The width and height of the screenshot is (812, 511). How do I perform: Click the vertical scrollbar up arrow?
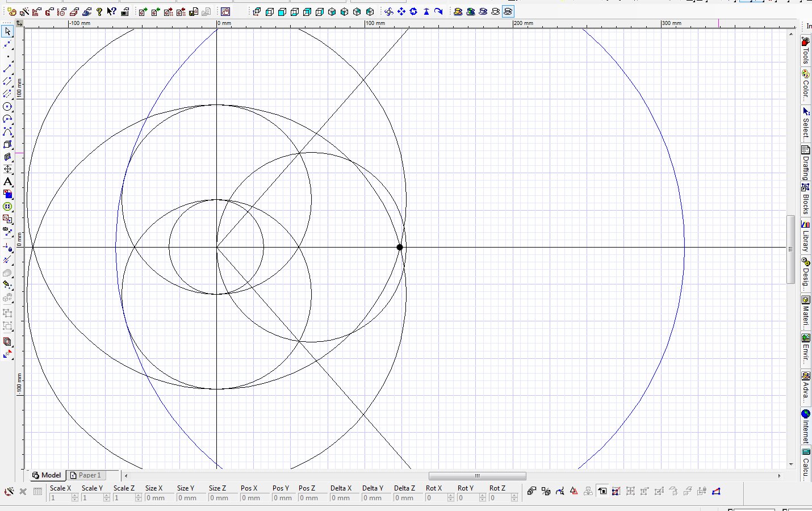pos(791,35)
